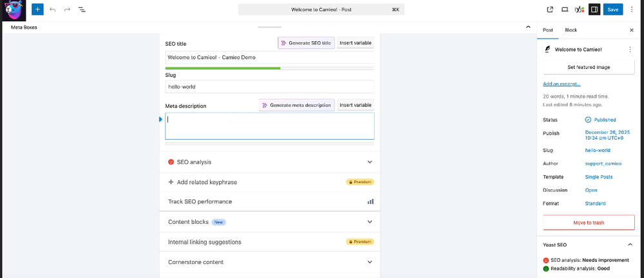Click the feather post icon
Viewport: 644px width, 278px height.
(547, 50)
